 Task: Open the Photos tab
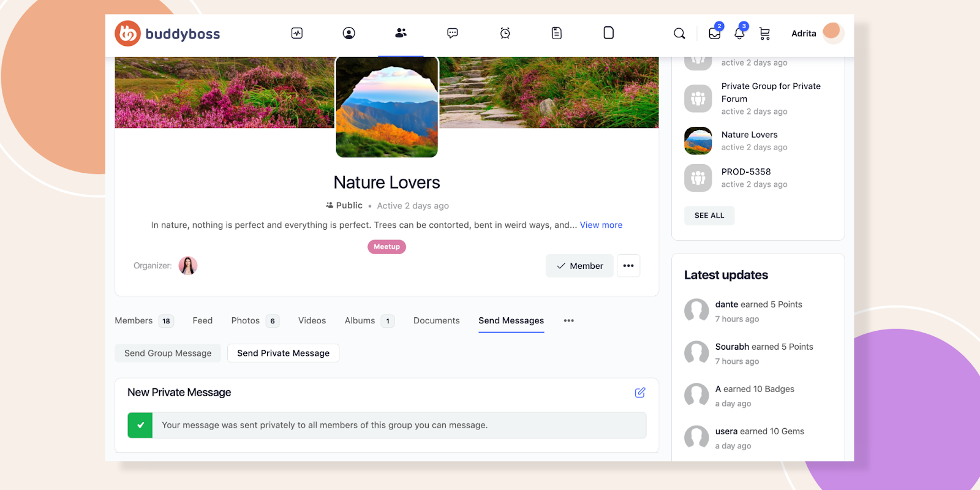[255, 321]
